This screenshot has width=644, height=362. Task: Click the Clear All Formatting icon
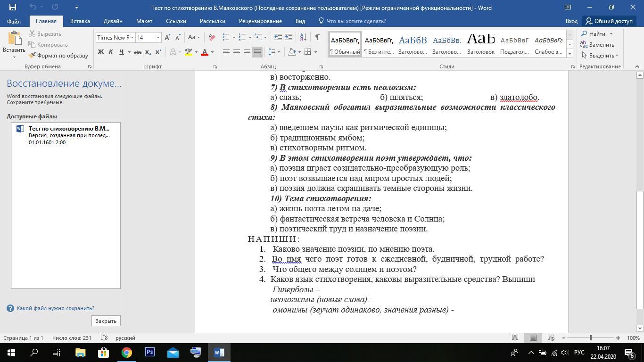point(212,38)
